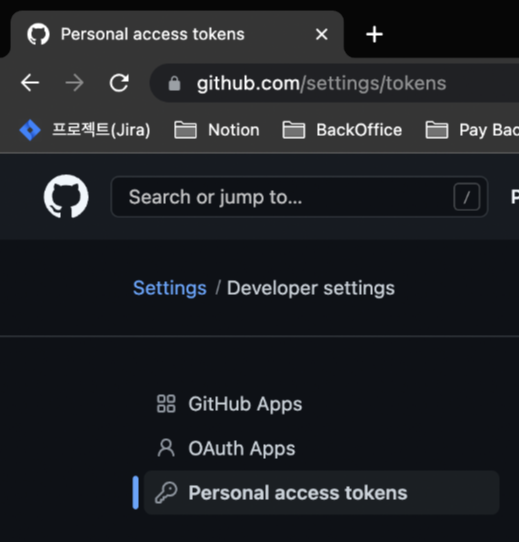
Task: Click the GitHub Apps grid icon
Action: [x=166, y=404]
